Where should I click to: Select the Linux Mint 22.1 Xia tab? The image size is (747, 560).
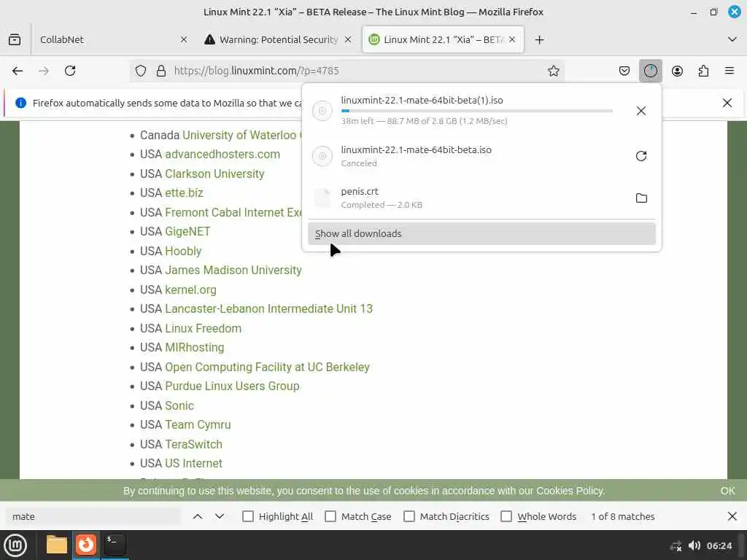coord(443,39)
